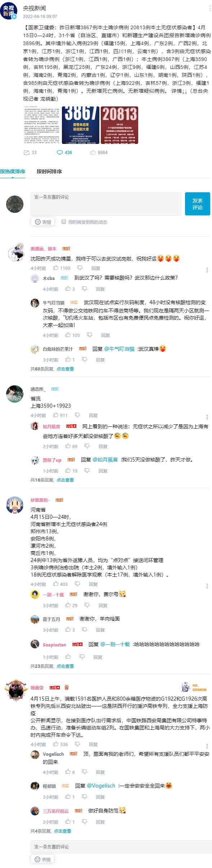This screenshot has width=212, height=868.
Task: Expand all 68 replies via 点击查看
Action: point(65,369)
